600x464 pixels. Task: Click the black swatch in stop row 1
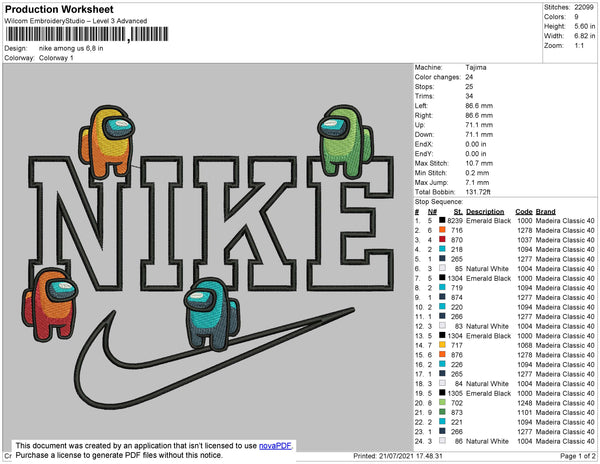click(x=442, y=220)
